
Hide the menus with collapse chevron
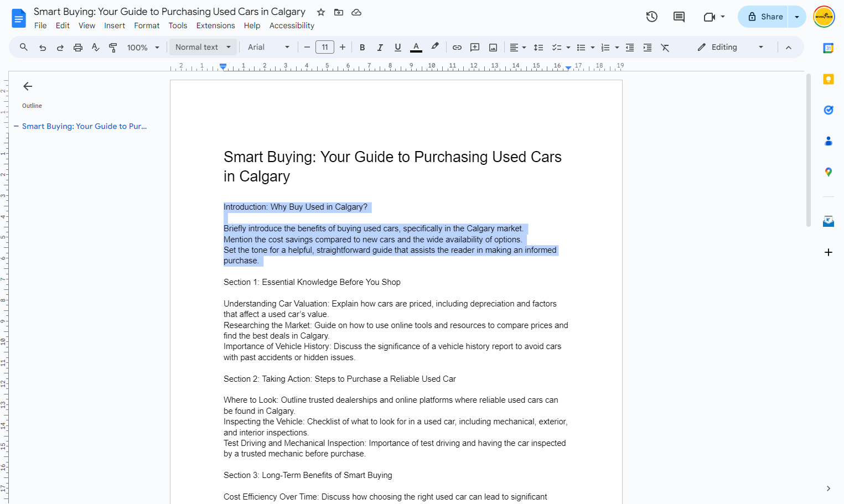pyautogui.click(x=789, y=48)
